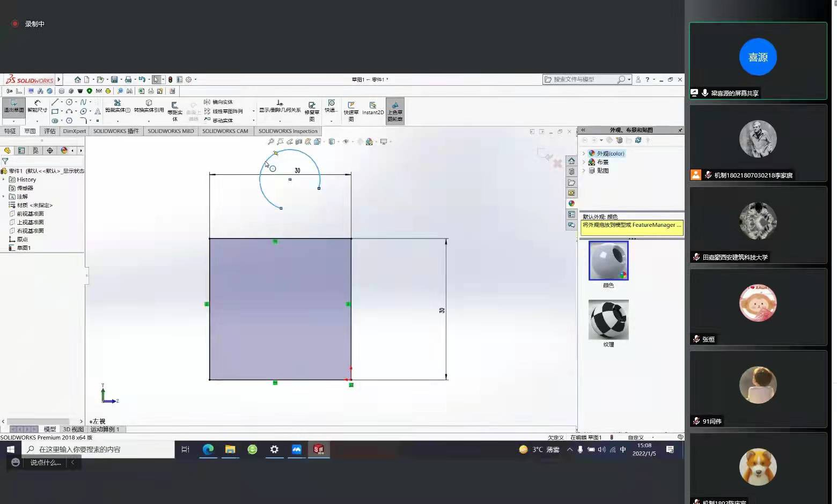Open the 显示/删除几何关系 relations tool
This screenshot has height=504, width=837.
[280, 106]
